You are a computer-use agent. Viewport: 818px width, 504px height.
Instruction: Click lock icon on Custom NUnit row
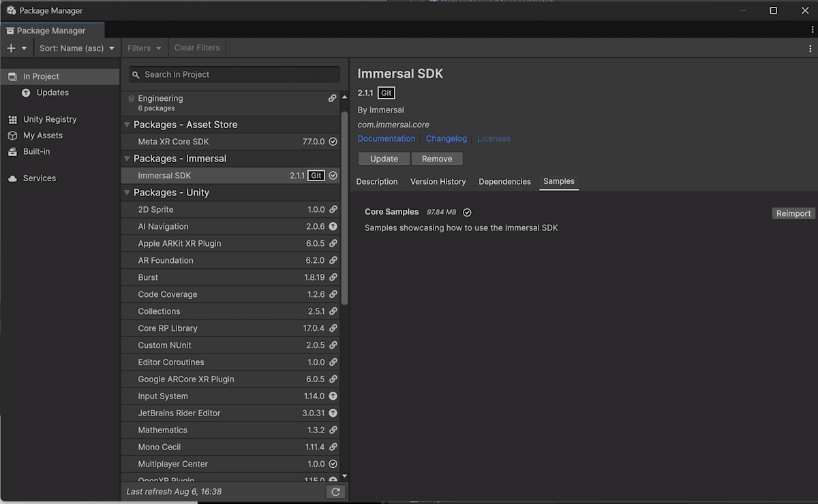click(333, 345)
